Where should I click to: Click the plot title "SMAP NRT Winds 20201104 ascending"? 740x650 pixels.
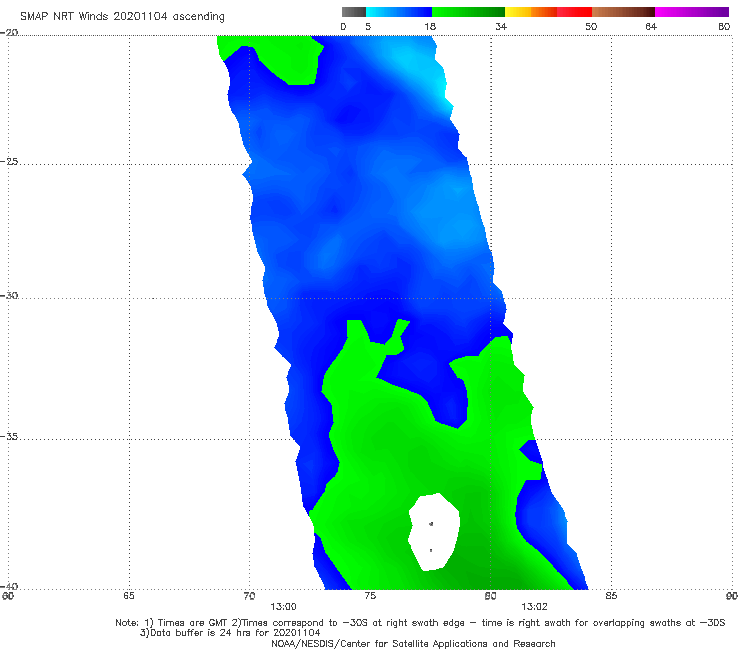[x=122, y=17]
